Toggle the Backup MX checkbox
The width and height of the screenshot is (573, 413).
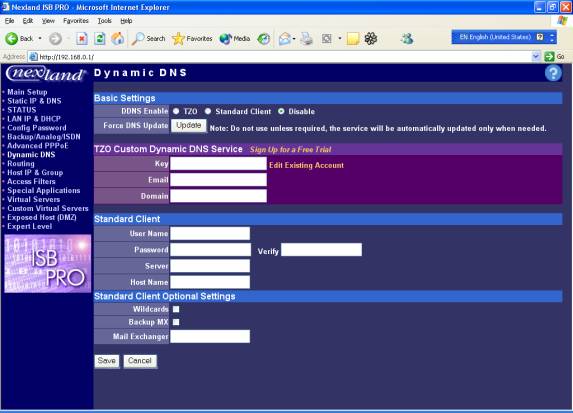(x=176, y=322)
